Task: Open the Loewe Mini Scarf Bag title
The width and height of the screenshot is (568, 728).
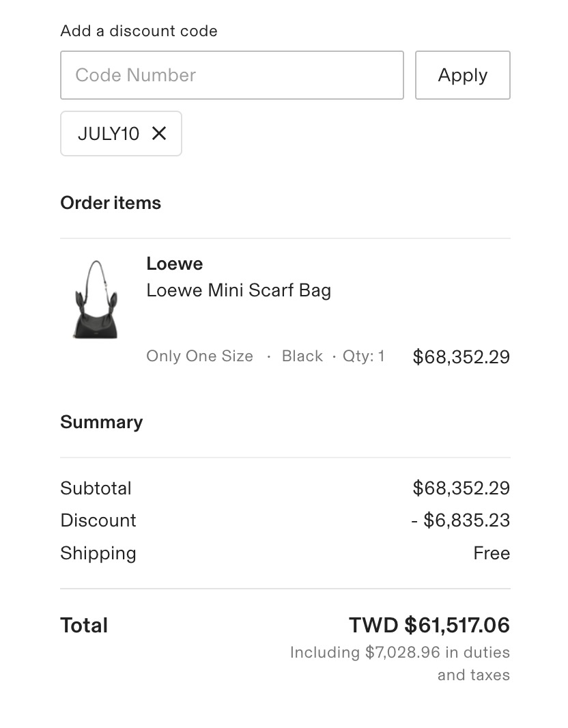Action: pos(238,290)
